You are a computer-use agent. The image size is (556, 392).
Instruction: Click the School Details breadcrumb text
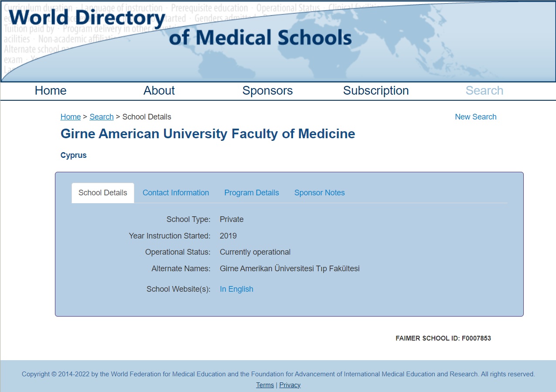(147, 117)
